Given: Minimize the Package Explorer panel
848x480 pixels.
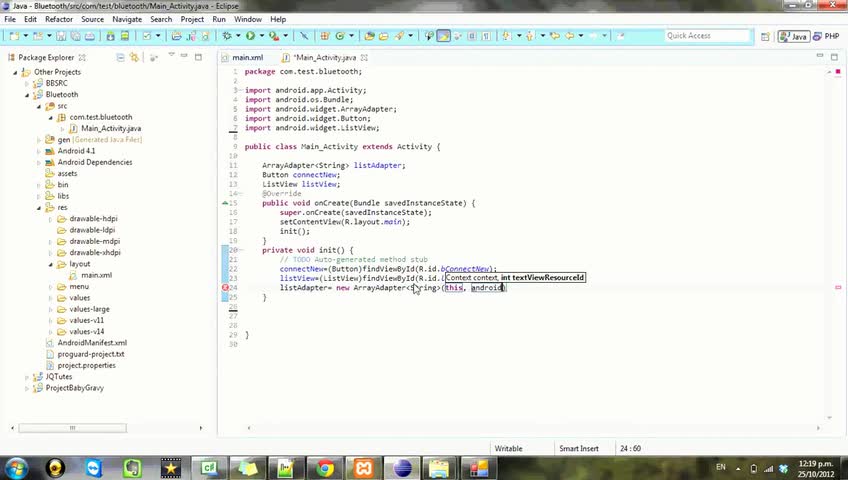Looking at the screenshot, I should click(184, 56).
